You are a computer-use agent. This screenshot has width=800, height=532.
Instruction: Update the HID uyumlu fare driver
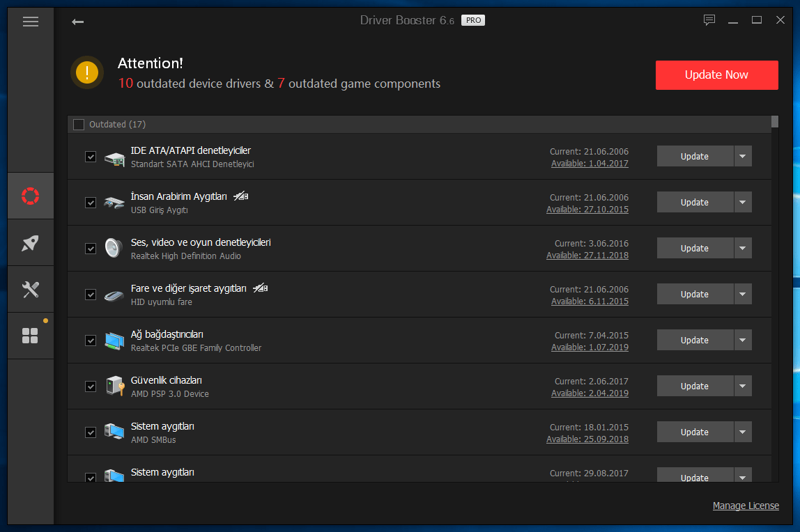(695, 294)
